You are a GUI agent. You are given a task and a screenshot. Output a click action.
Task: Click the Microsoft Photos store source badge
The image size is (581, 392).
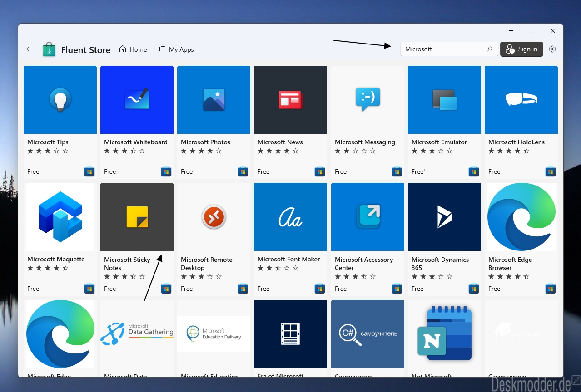[243, 171]
